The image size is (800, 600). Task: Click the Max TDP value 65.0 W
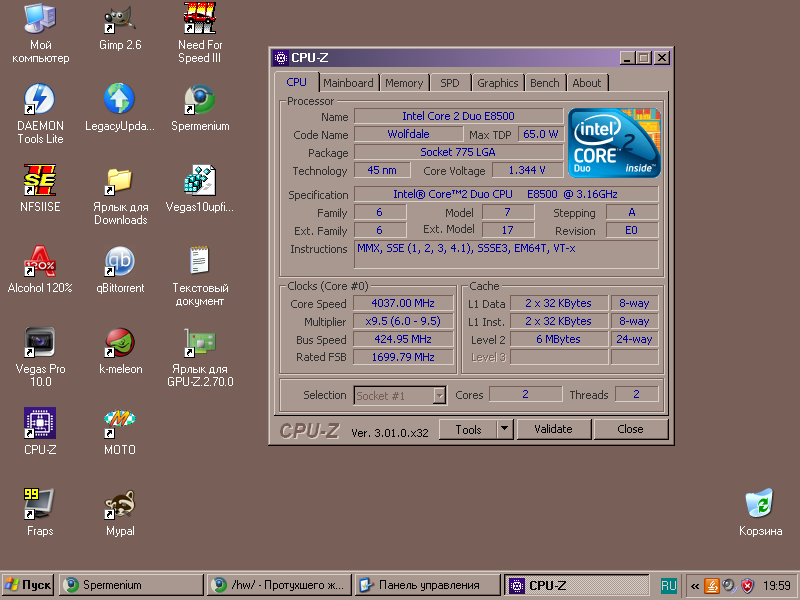point(541,134)
